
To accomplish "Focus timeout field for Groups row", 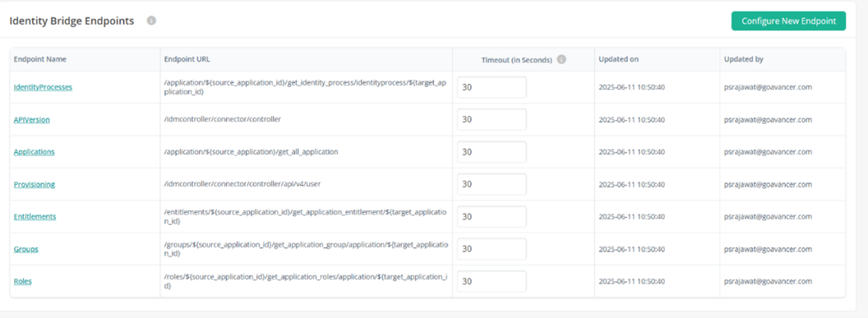I will [492, 248].
